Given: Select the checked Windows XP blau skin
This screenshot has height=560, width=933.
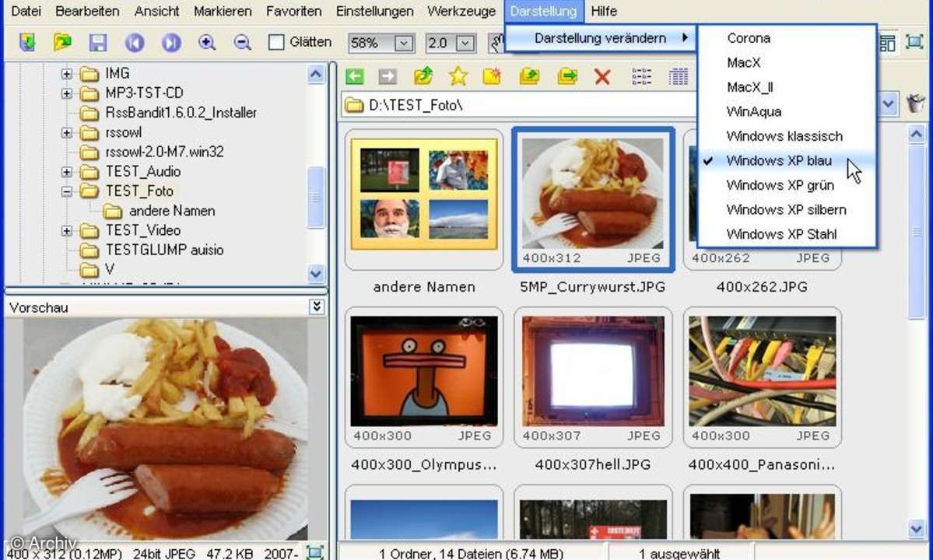Looking at the screenshot, I should 787,160.
